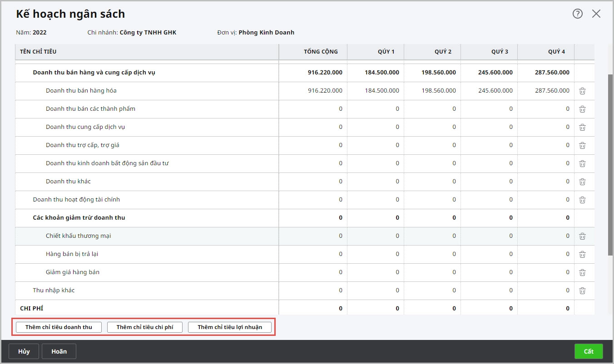Image resolution: width=614 pixels, height=364 pixels.
Task: Click the branch name Công ty TNHH GHK
Action: [148, 33]
